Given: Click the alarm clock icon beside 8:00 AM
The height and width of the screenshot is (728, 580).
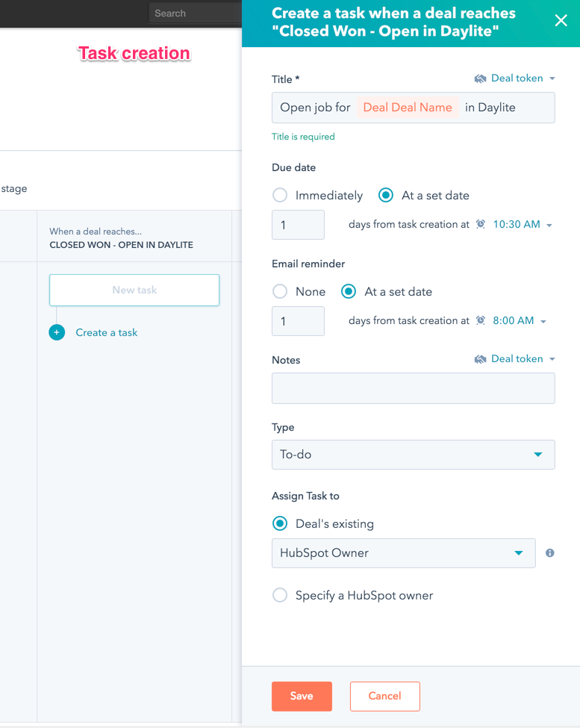Looking at the screenshot, I should [481, 321].
